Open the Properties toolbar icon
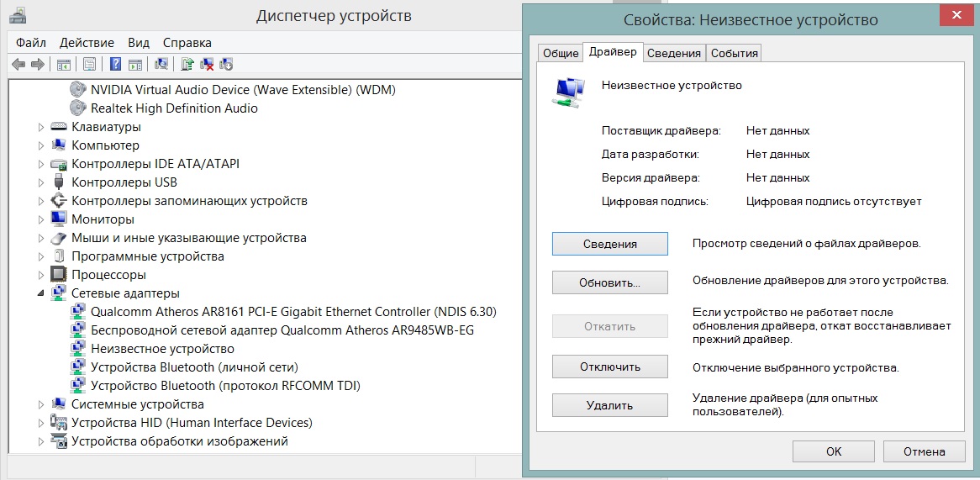The height and width of the screenshot is (480, 980). pos(89,64)
